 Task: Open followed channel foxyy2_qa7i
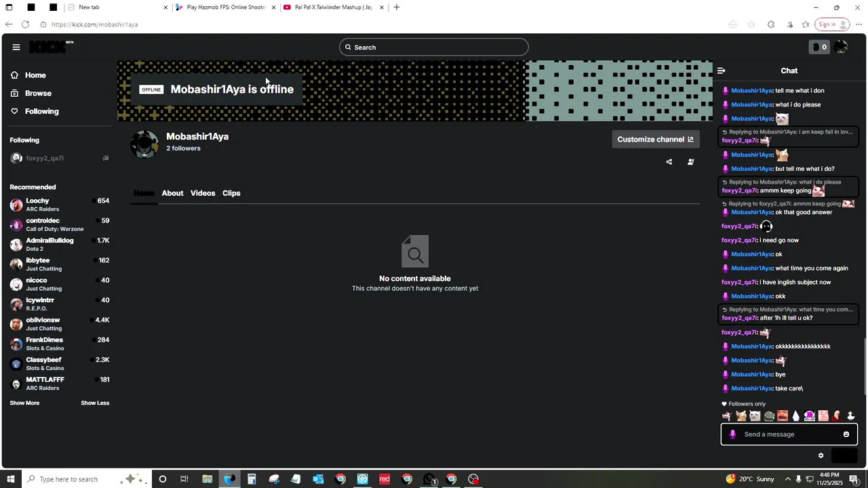pos(60,158)
